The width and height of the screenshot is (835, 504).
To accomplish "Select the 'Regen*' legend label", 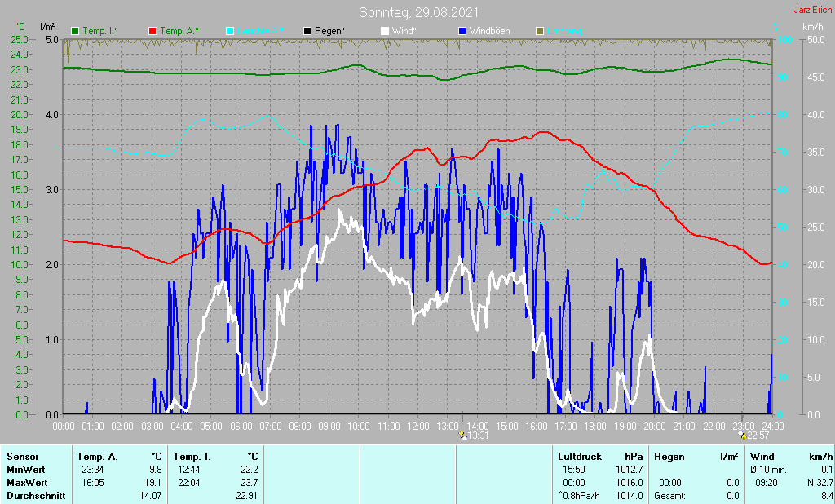I will tap(329, 31).
